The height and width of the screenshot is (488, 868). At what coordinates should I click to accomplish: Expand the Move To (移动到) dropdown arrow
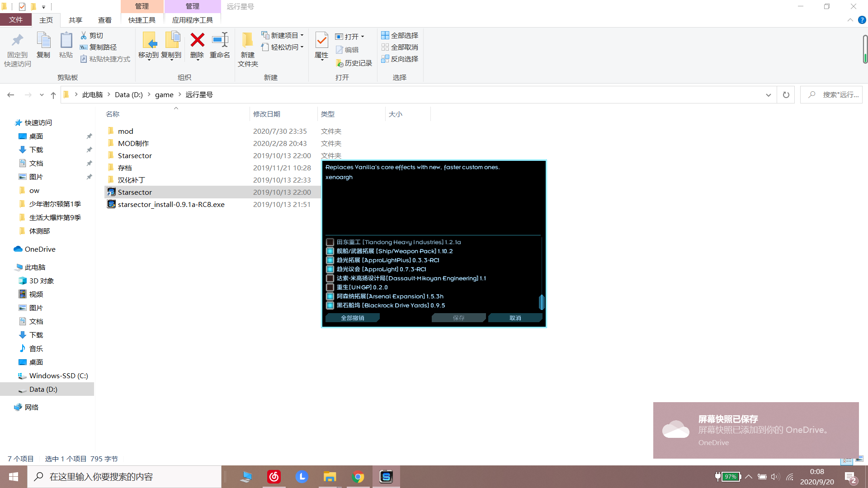149,60
